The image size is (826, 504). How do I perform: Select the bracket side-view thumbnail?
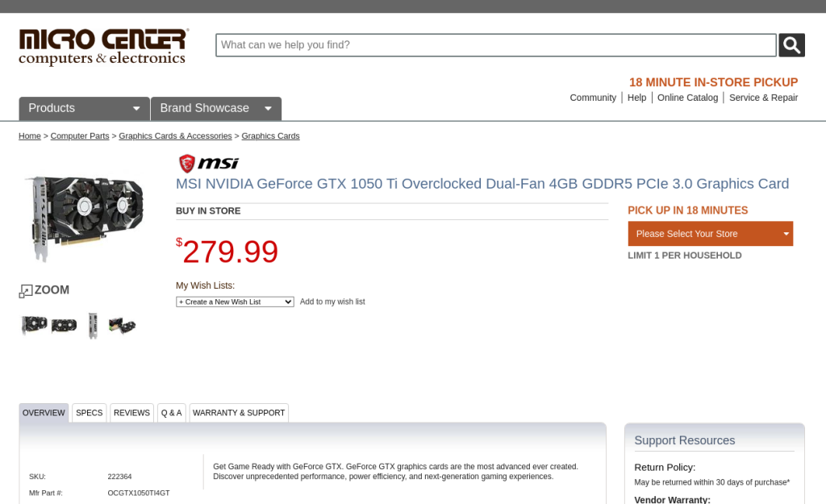click(x=93, y=326)
